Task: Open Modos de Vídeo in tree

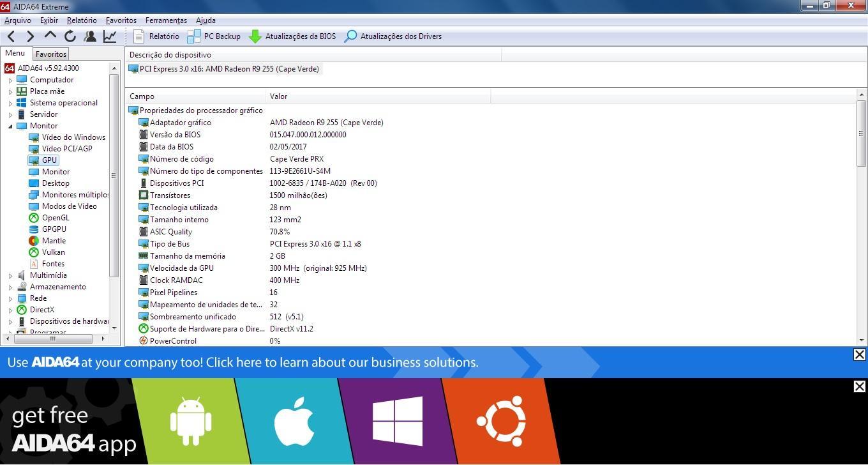Action: pyautogui.click(x=63, y=206)
